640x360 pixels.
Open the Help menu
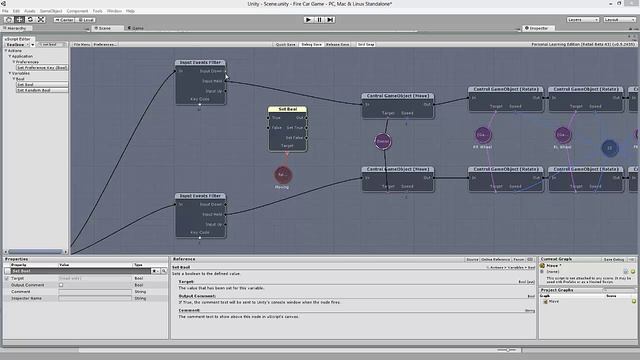(x=130, y=11)
